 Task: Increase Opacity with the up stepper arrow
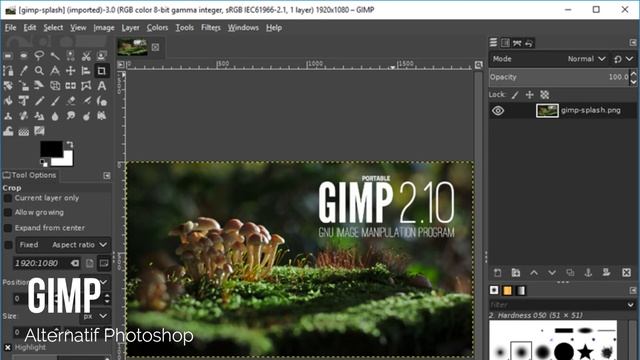pos(633,74)
